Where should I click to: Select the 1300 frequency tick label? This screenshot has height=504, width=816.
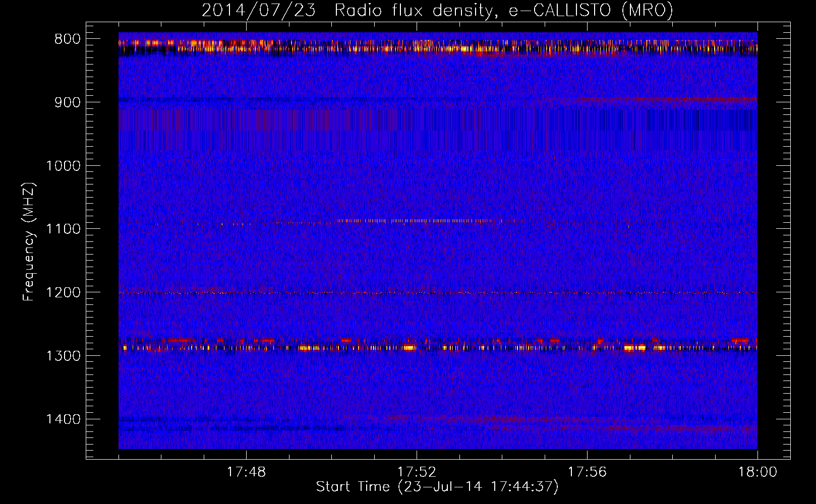(63, 356)
